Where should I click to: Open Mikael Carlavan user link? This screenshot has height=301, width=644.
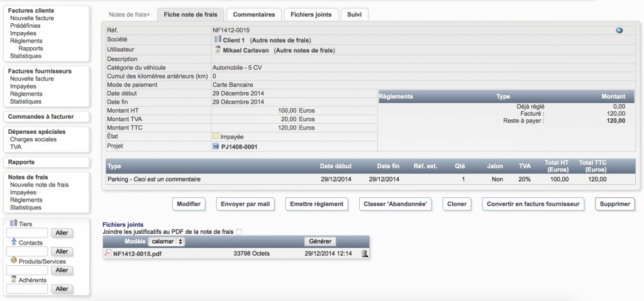pos(246,50)
